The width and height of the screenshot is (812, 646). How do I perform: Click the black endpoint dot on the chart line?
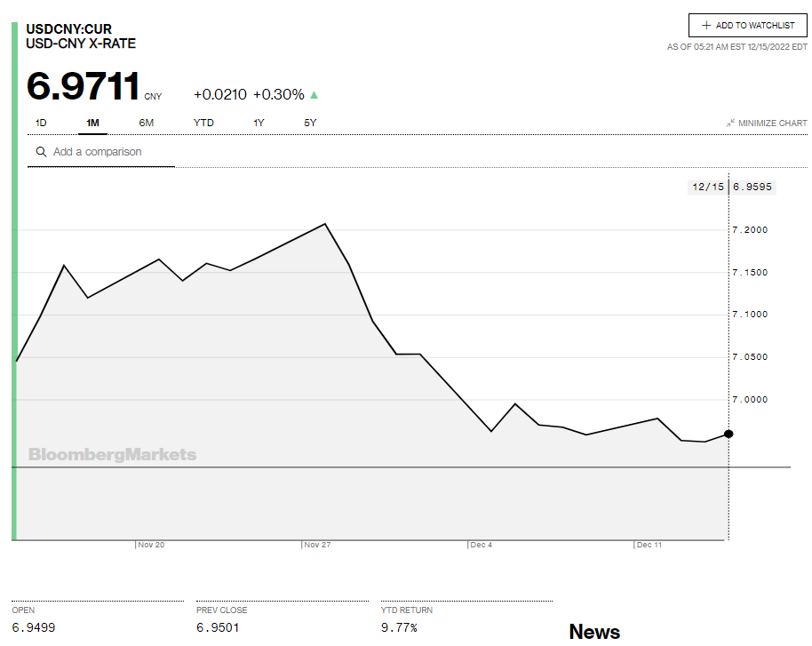[728, 434]
